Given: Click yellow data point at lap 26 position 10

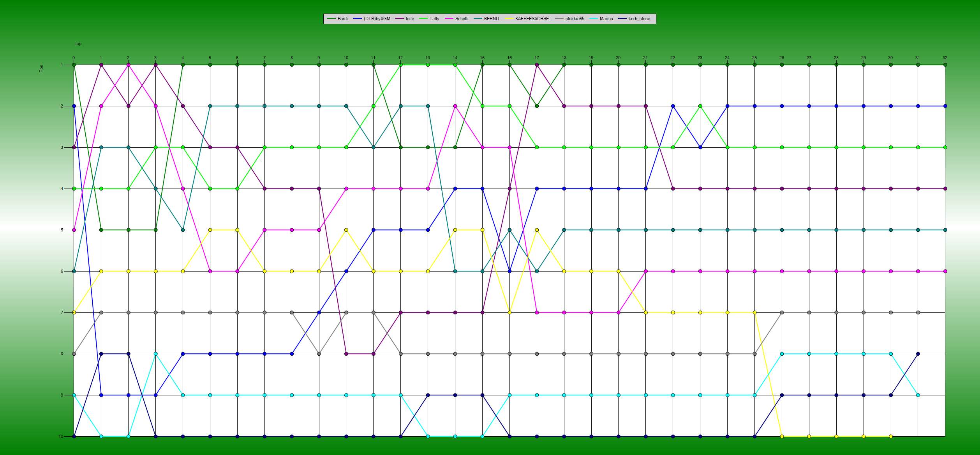Looking at the screenshot, I should (x=782, y=436).
